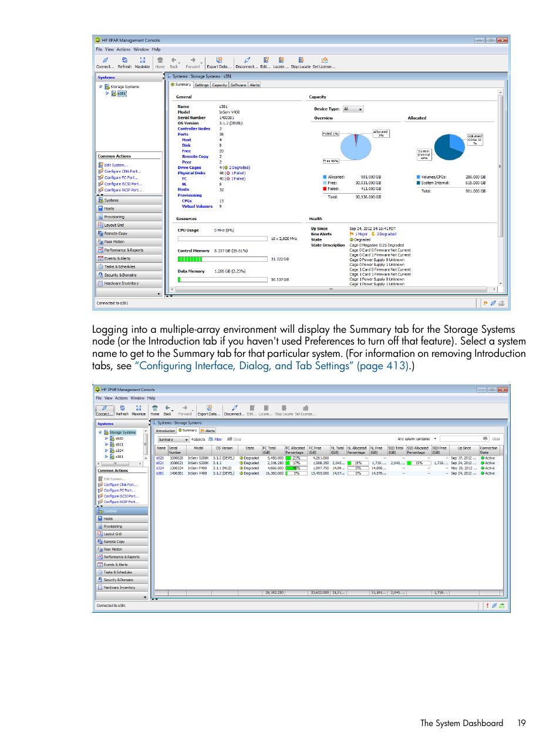
Task: Click Back arrow in upper console toolbar
Action: coord(174,60)
